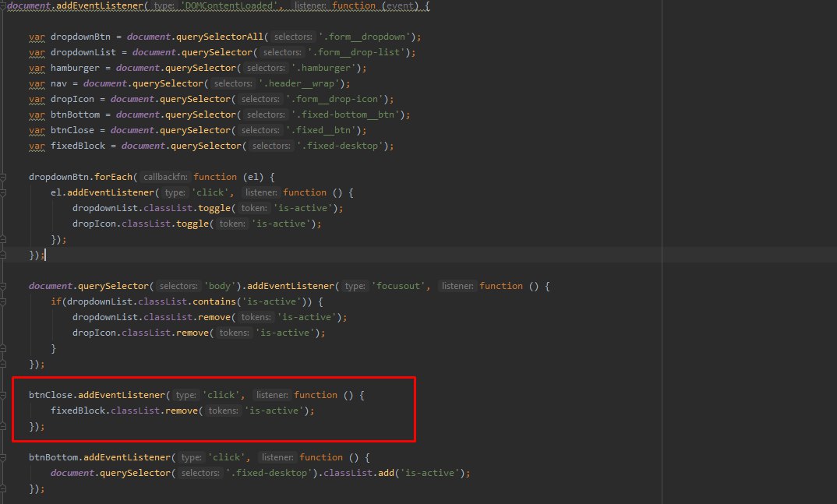Collapse el.addEventListener click block fold marker
This screenshot has width=837, height=504.
point(2,192)
